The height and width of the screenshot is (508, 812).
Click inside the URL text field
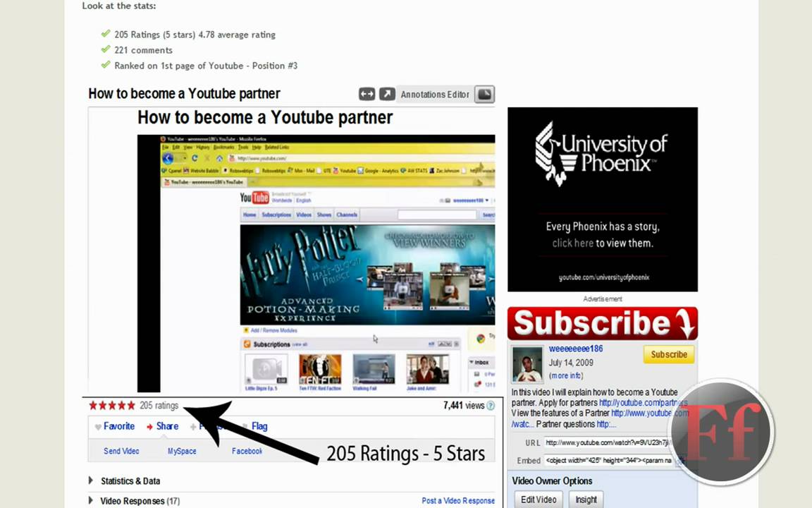pyautogui.click(x=608, y=442)
